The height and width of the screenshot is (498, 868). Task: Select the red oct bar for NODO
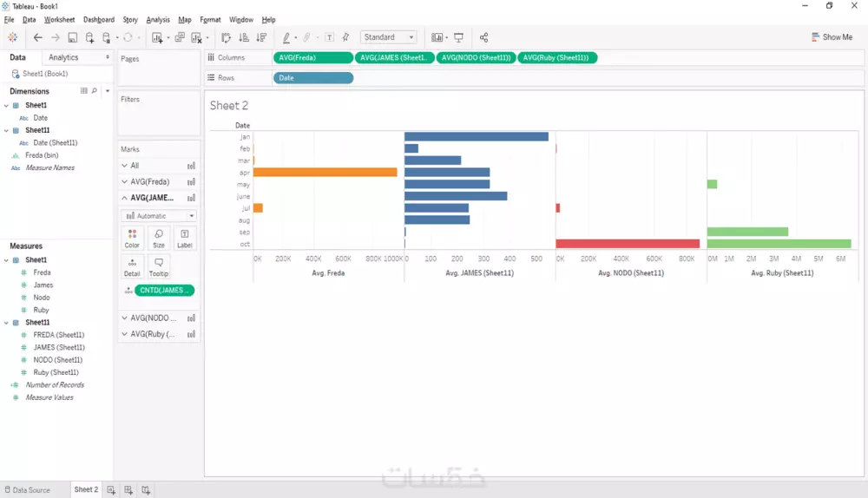pos(628,244)
